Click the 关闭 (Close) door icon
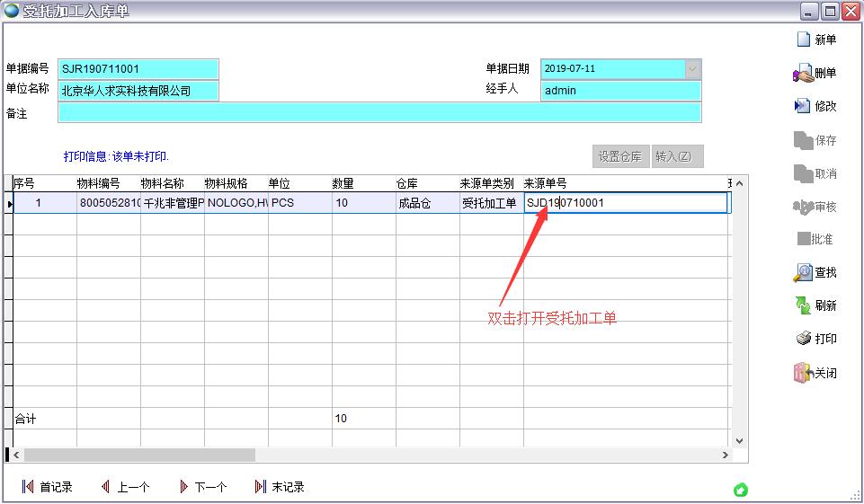This screenshot has width=864, height=504. pos(803,373)
